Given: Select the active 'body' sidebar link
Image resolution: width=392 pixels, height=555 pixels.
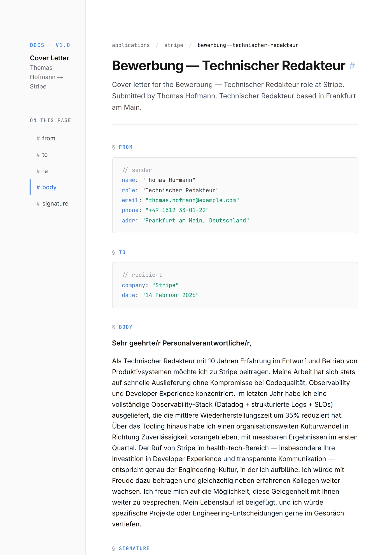Looking at the screenshot, I should pos(46,187).
